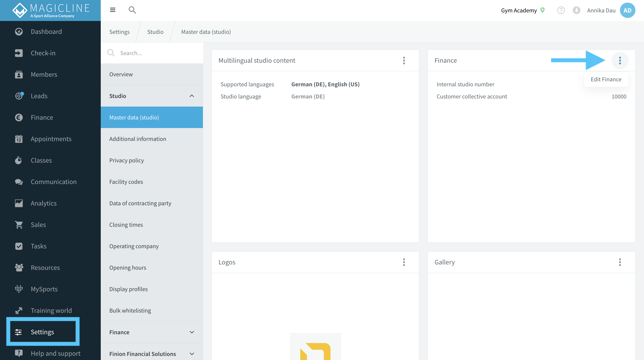Click the Members badge icon
Screen dimensions: 644x360
[x=19, y=75]
